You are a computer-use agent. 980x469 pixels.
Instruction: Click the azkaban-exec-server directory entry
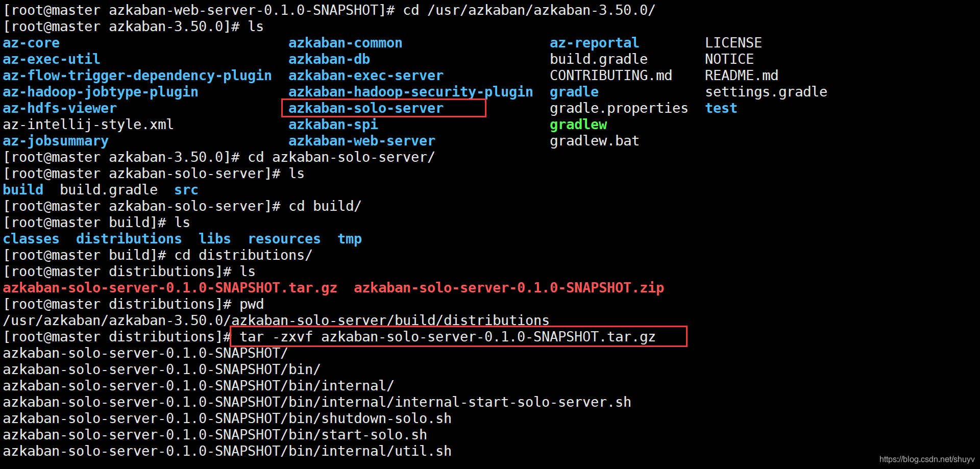point(366,76)
